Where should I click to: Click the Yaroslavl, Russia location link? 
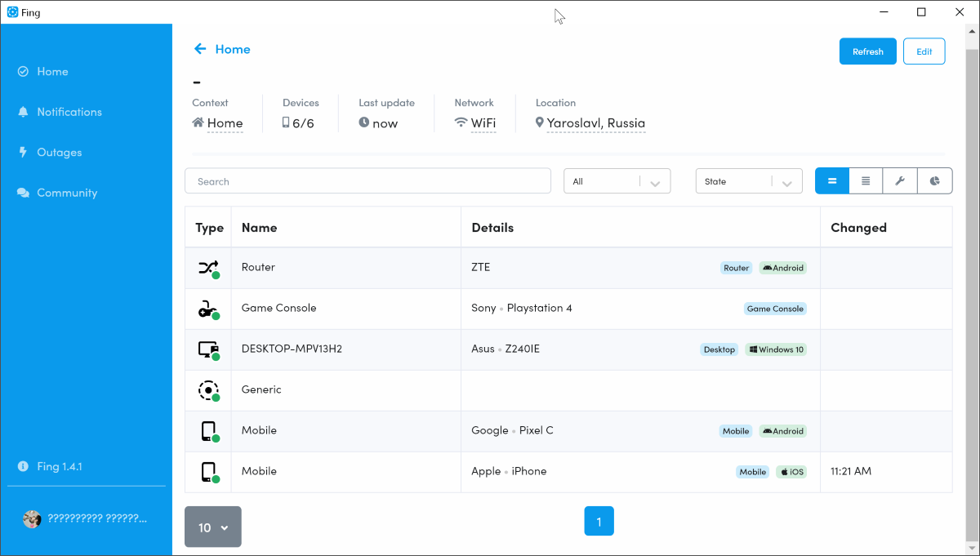(x=596, y=124)
